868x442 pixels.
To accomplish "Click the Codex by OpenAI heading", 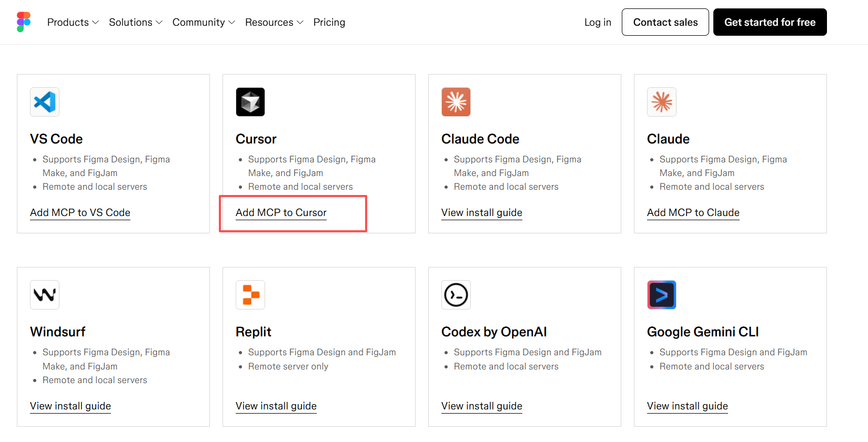I will [x=494, y=332].
